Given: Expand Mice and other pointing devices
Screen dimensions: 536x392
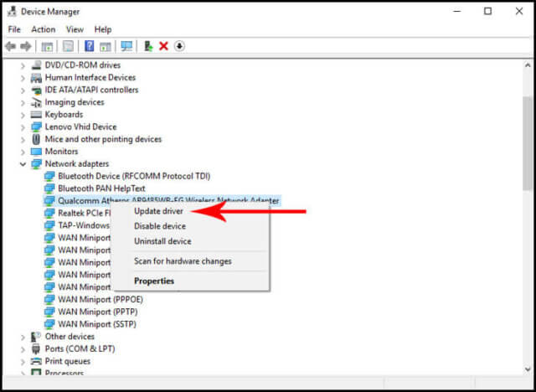Looking at the screenshot, I should (23, 139).
